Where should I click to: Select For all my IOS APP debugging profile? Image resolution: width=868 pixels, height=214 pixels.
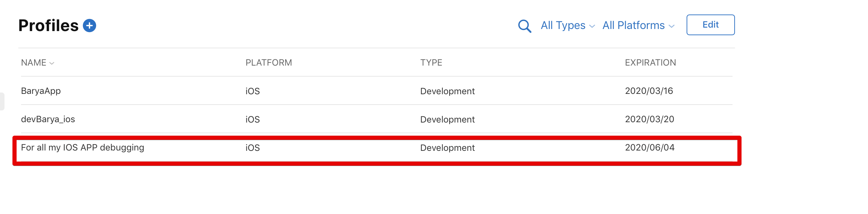tap(83, 148)
